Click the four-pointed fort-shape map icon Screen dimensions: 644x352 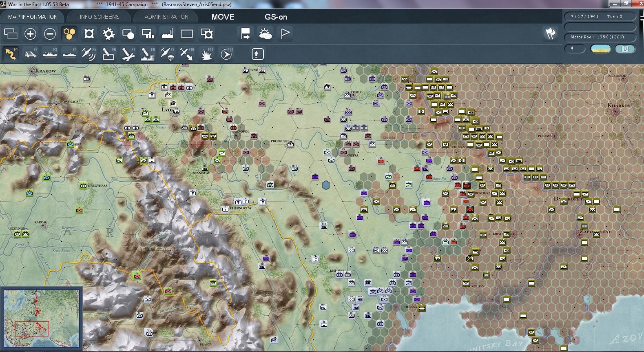pos(89,33)
